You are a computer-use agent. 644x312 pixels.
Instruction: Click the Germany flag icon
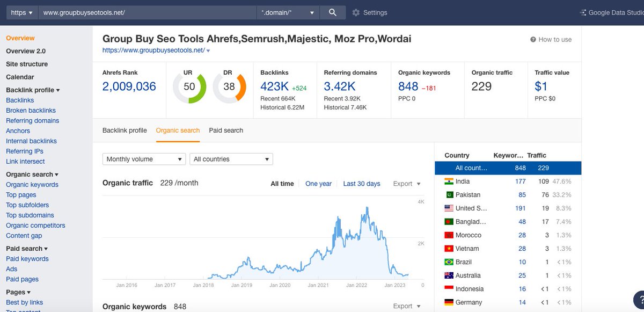[449, 302]
